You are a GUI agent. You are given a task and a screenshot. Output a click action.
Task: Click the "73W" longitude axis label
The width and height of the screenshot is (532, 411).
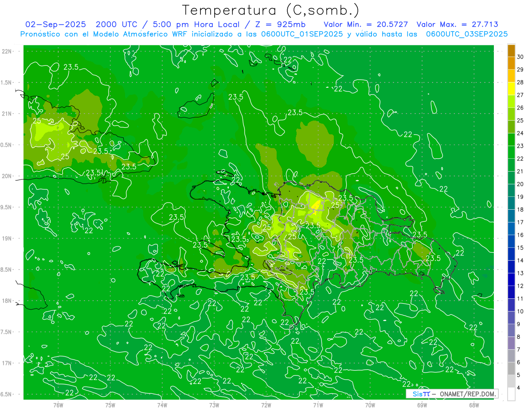tap(214, 405)
